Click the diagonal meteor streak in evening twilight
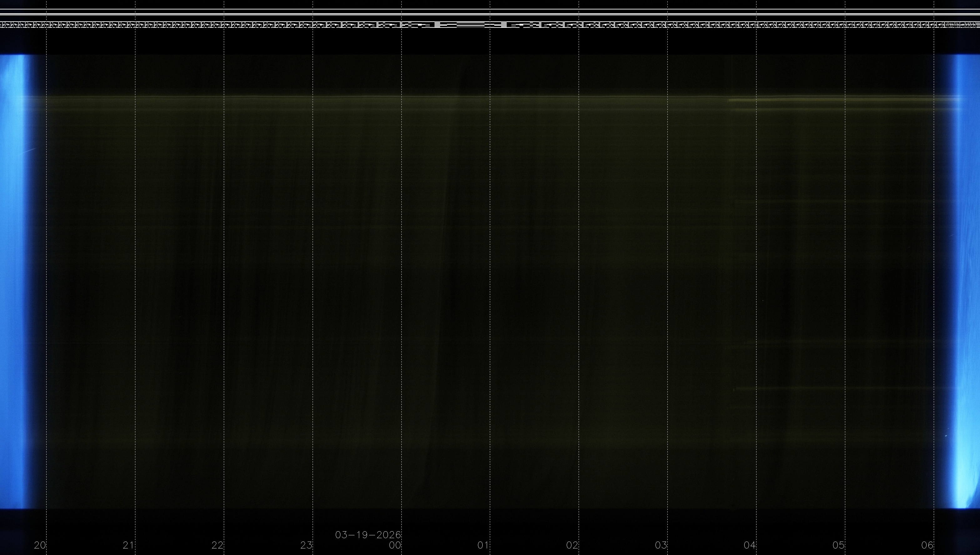This screenshot has height=555, width=980. coord(29,151)
